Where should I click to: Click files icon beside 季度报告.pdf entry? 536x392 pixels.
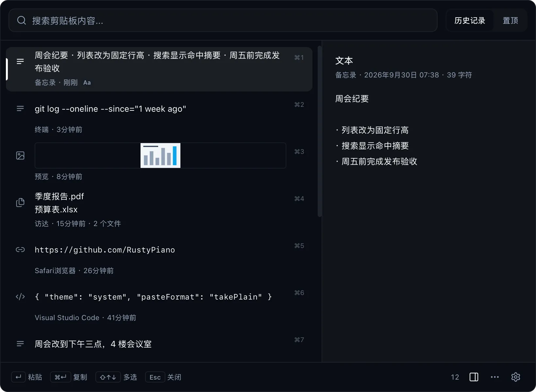pos(20,203)
